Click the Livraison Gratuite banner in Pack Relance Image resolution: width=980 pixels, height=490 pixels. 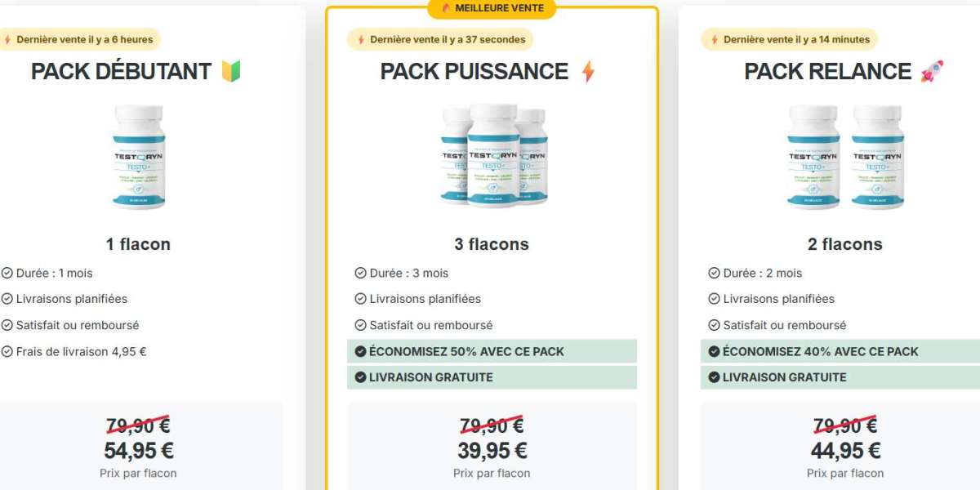[840, 377]
